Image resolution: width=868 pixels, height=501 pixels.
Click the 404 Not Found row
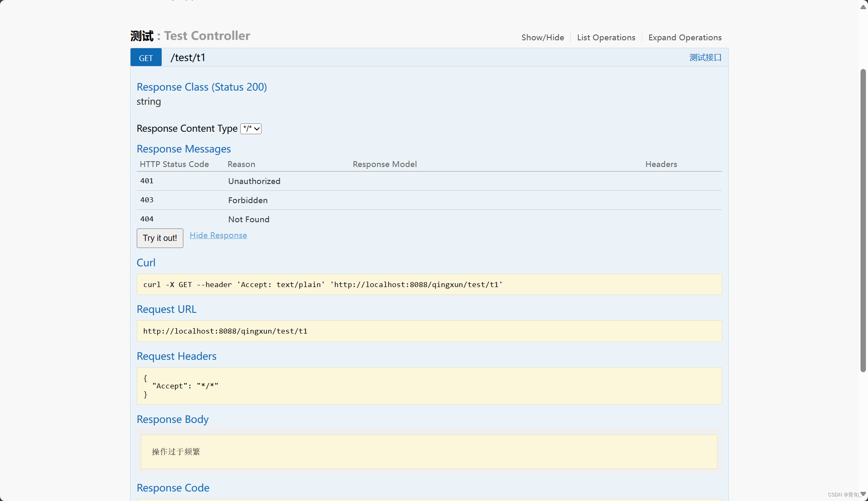tap(249, 219)
